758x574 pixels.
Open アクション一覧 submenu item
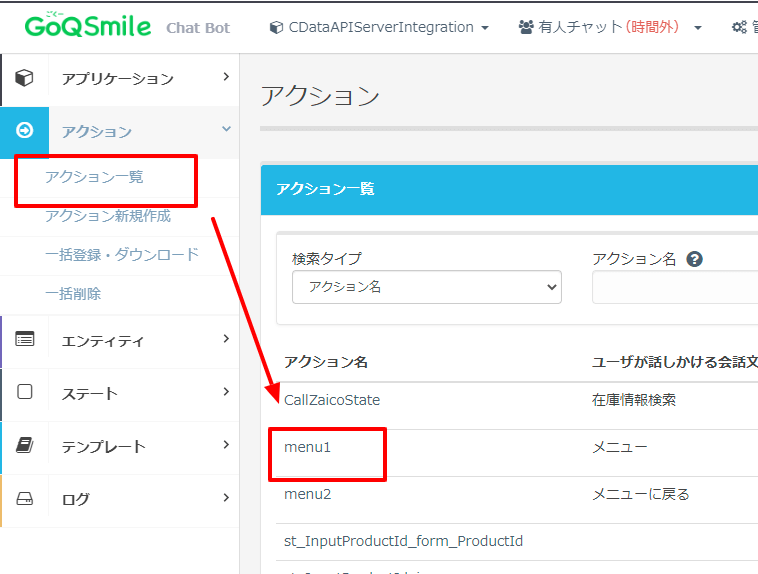point(94,177)
